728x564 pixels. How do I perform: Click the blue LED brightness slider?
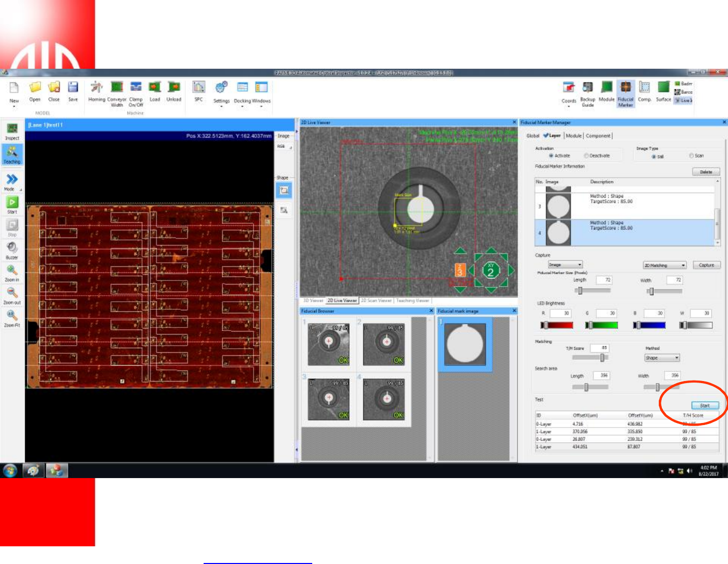point(649,325)
